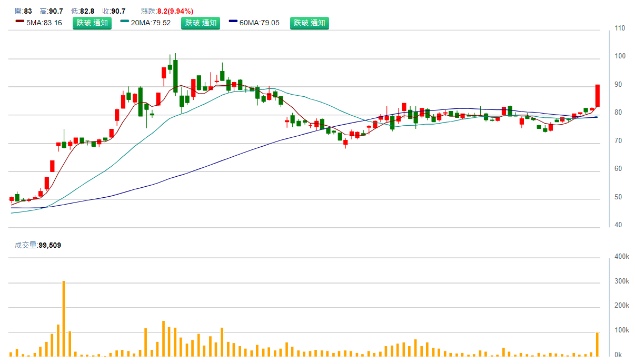635x364 pixels.
Task: Click the dark red 5MA legend swatch
Action: tap(20, 22)
